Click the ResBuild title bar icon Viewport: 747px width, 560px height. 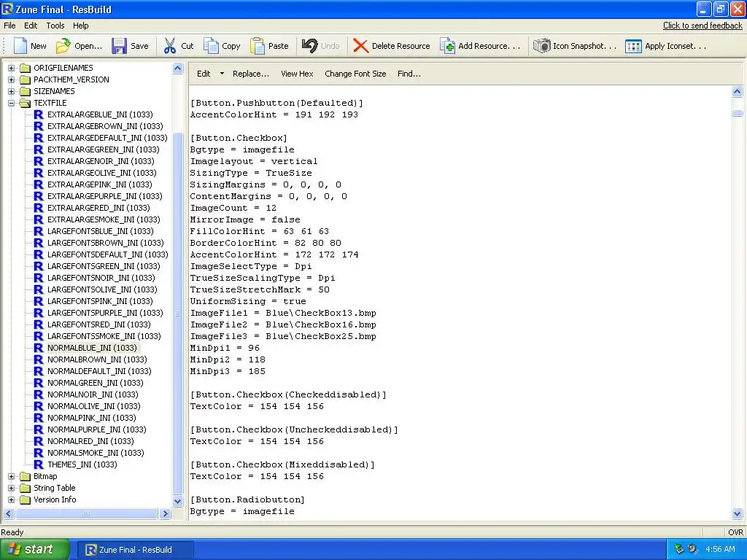tap(7, 9)
